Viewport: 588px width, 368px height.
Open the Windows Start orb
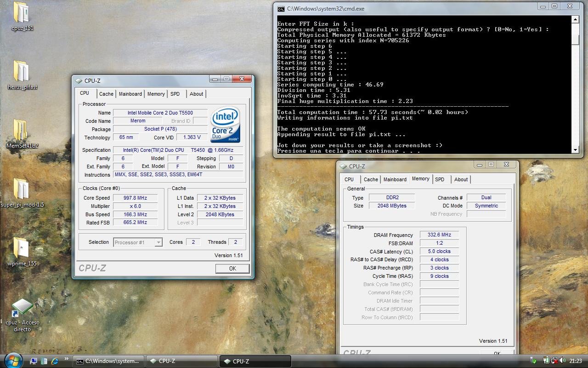(13, 360)
